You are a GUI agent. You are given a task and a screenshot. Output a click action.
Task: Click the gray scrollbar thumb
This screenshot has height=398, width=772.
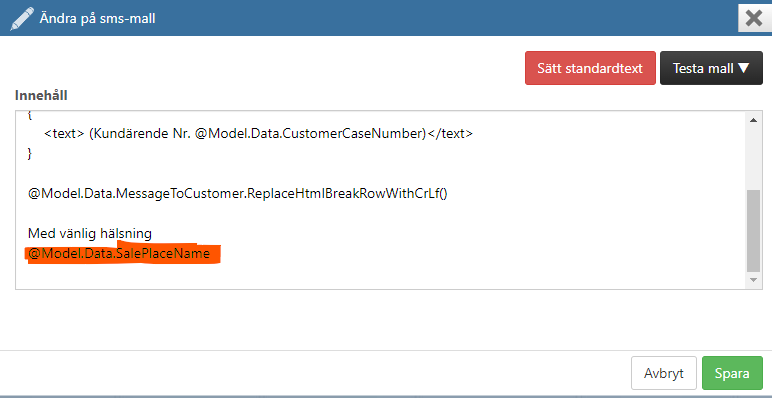point(753,231)
